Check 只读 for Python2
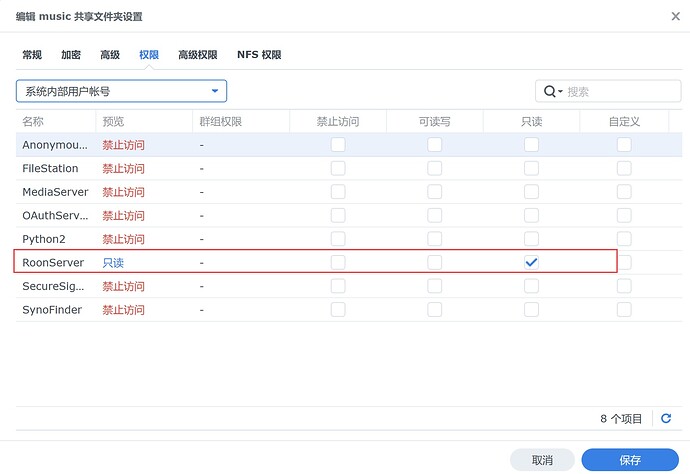 pyautogui.click(x=531, y=239)
